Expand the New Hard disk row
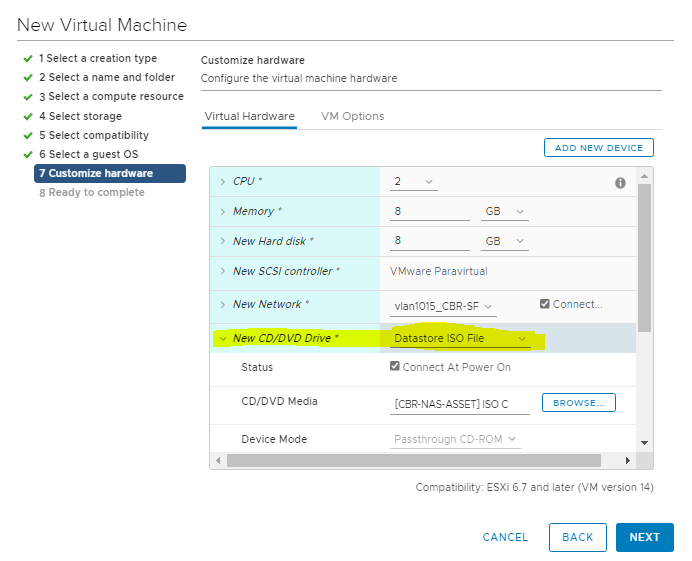Screen dimensions: 692x561 [x=222, y=242]
